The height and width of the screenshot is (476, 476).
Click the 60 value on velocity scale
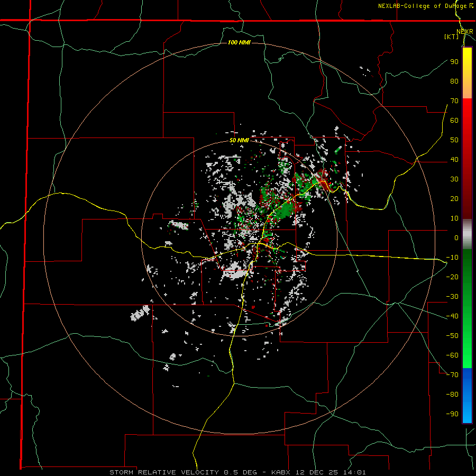pyautogui.click(x=454, y=120)
